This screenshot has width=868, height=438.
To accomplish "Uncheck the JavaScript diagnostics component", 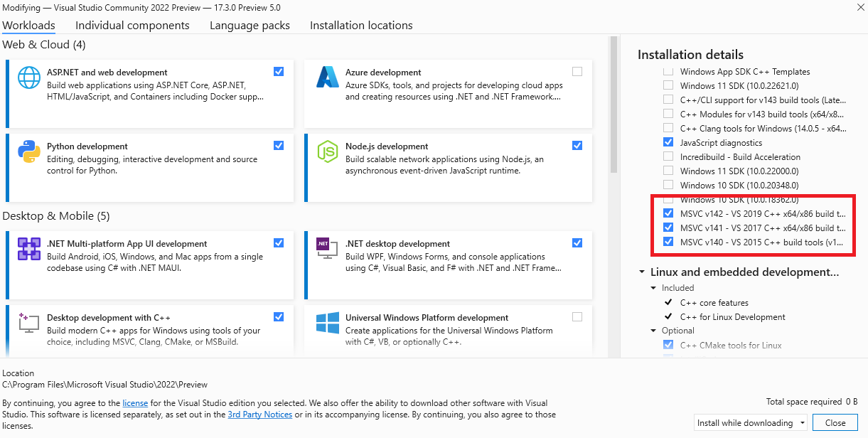I will (668, 142).
